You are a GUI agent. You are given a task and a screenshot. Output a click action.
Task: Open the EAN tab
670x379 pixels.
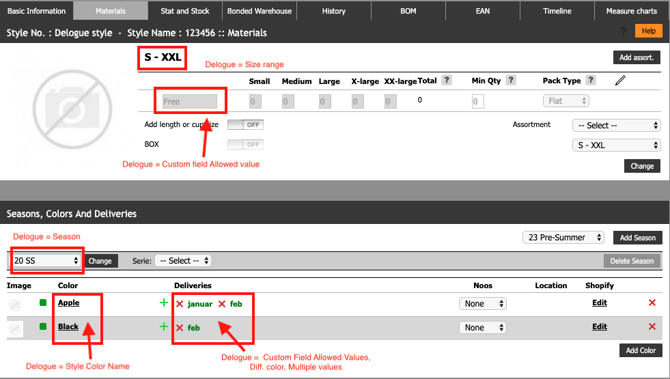tap(482, 11)
